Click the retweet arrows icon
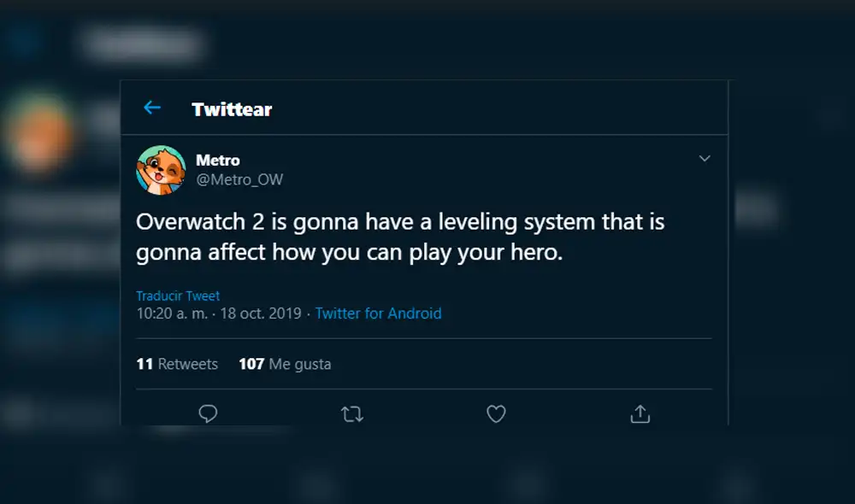 tap(351, 413)
